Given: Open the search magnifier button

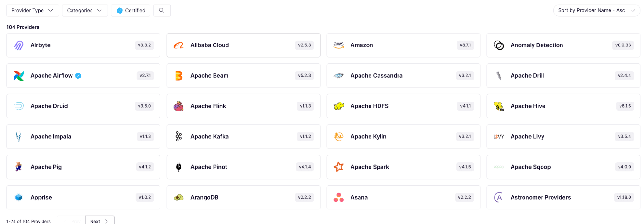Looking at the screenshot, I should (x=162, y=10).
